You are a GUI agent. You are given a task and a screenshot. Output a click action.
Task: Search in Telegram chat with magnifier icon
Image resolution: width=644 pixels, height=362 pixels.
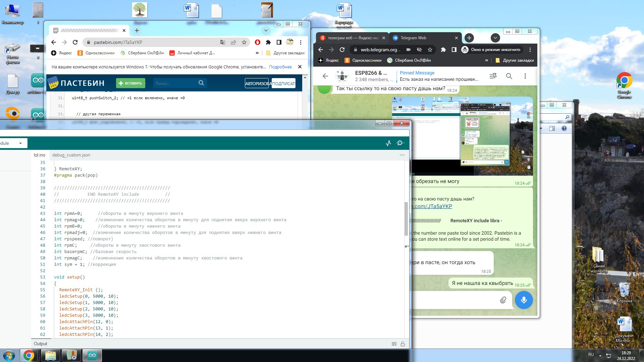[509, 76]
